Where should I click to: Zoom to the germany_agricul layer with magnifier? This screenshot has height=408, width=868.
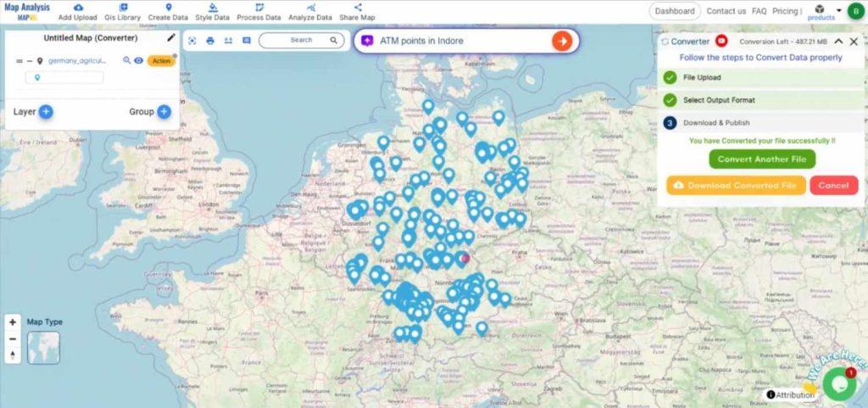click(x=127, y=60)
